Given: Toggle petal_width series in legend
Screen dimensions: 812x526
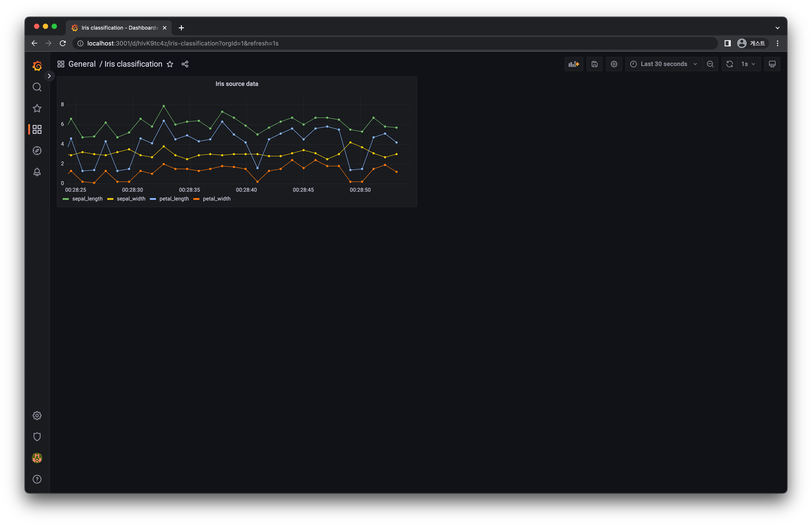Looking at the screenshot, I should [217, 199].
